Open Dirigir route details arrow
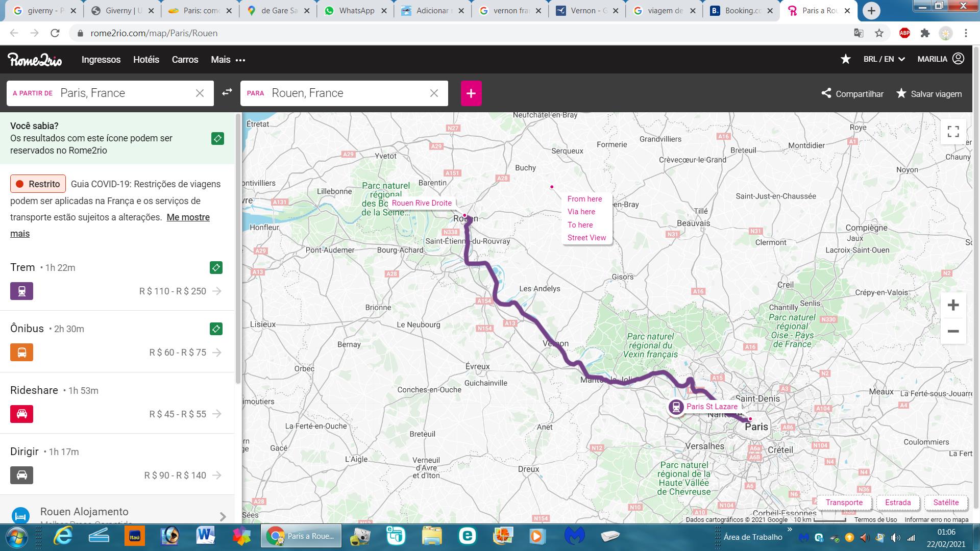This screenshot has width=980, height=551. tap(217, 475)
